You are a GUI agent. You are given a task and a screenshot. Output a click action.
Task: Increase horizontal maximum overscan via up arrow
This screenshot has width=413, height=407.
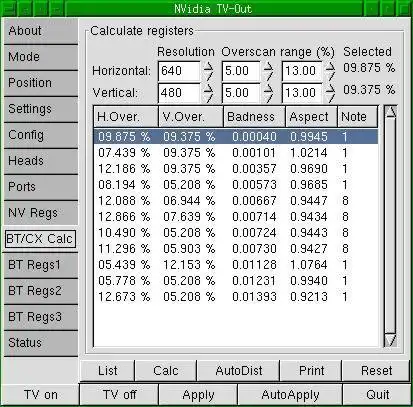[330, 67]
